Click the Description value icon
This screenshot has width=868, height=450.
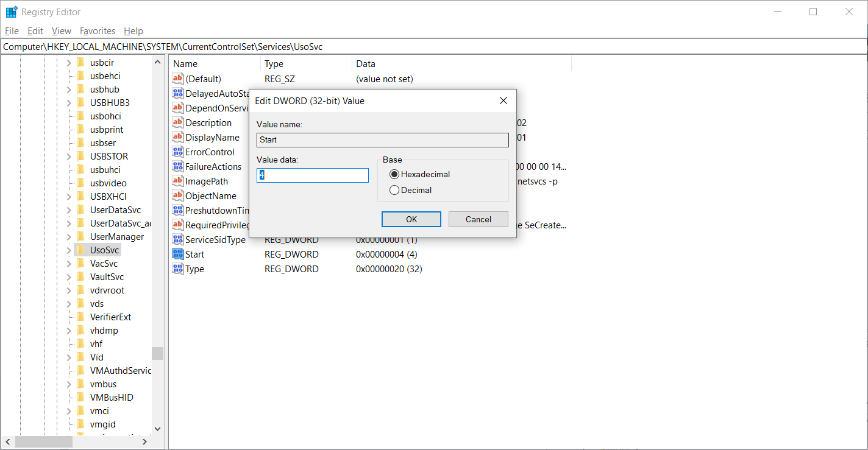pyautogui.click(x=178, y=122)
